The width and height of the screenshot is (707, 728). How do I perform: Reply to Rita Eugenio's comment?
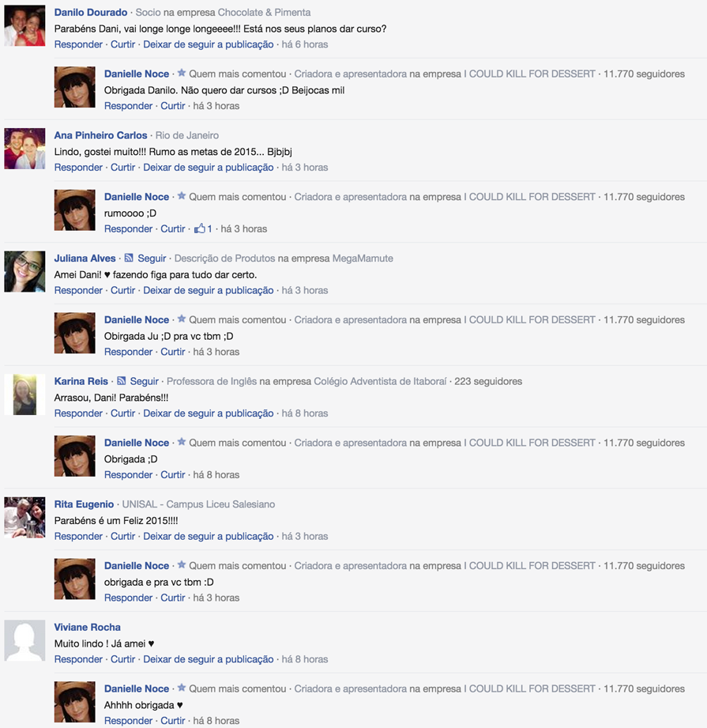[x=78, y=536]
